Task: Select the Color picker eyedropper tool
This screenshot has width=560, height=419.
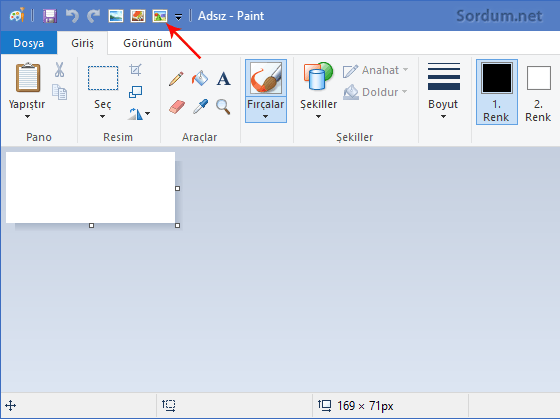Action: click(x=200, y=107)
